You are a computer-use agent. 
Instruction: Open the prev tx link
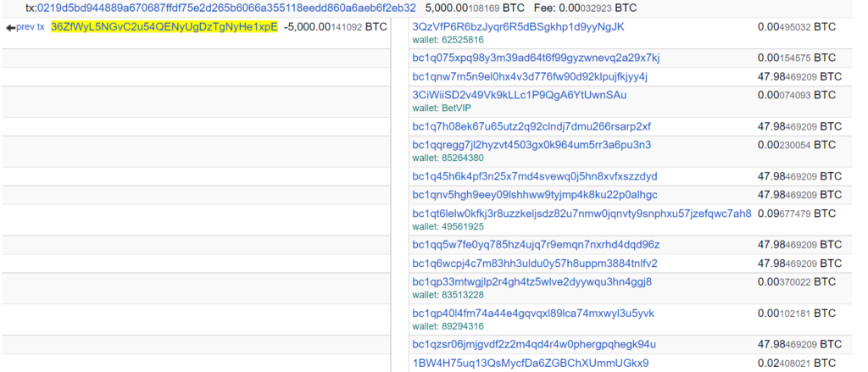[31, 27]
